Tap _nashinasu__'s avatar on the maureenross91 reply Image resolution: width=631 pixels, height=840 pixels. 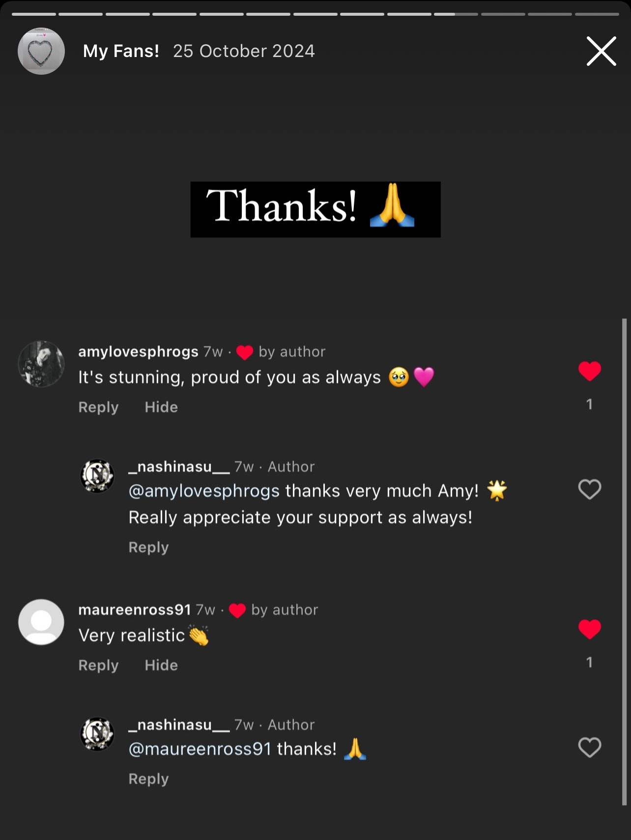click(x=97, y=734)
